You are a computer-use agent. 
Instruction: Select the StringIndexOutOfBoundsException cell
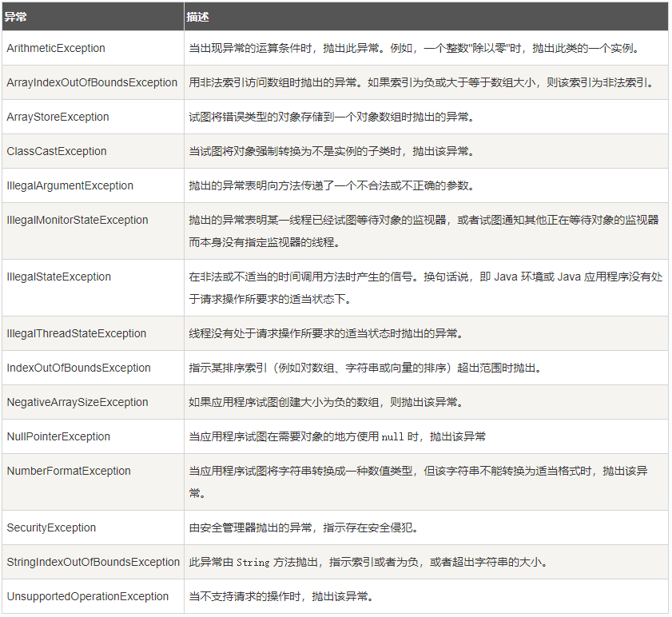[x=93, y=562]
